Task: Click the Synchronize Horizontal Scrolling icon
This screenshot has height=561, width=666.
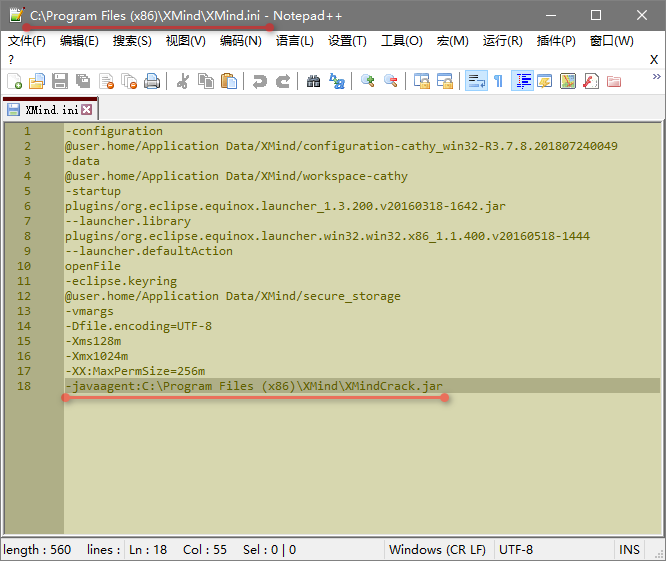Action: (x=445, y=81)
